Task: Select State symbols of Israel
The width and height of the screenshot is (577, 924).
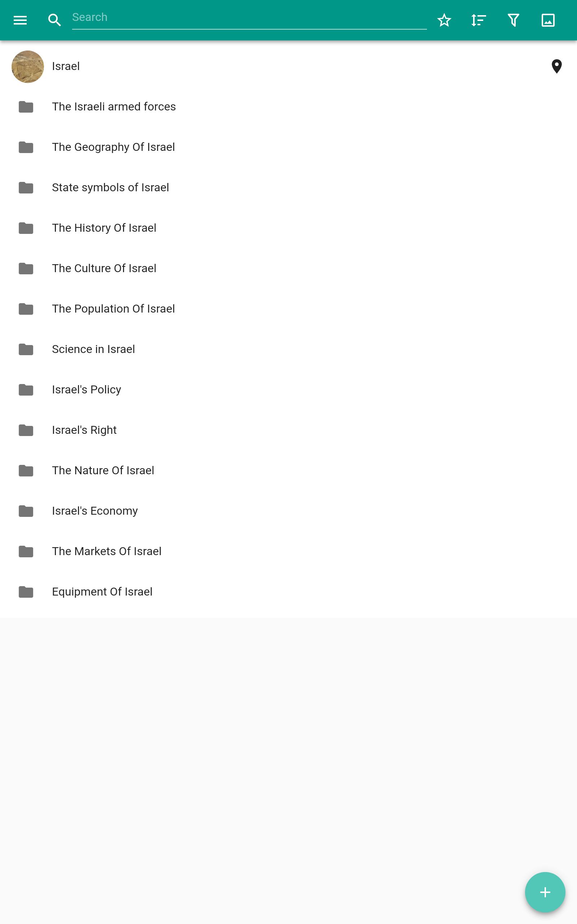Action: (110, 188)
